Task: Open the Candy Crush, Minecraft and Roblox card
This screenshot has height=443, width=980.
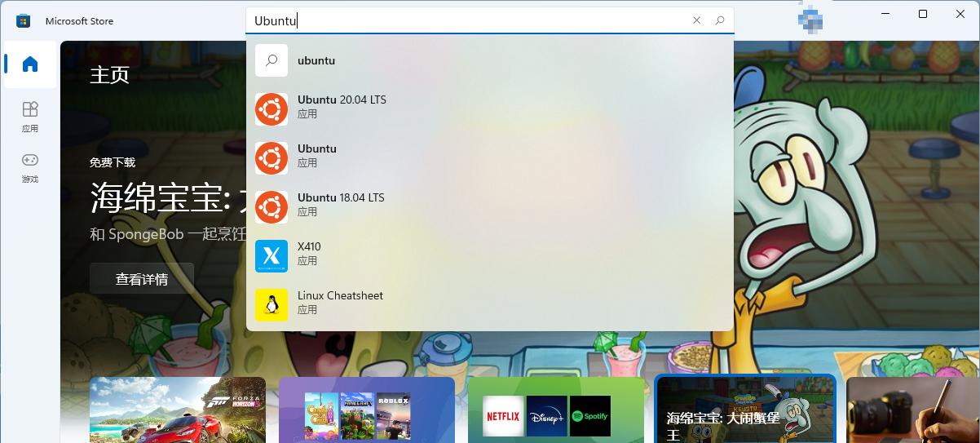Action: (367, 410)
